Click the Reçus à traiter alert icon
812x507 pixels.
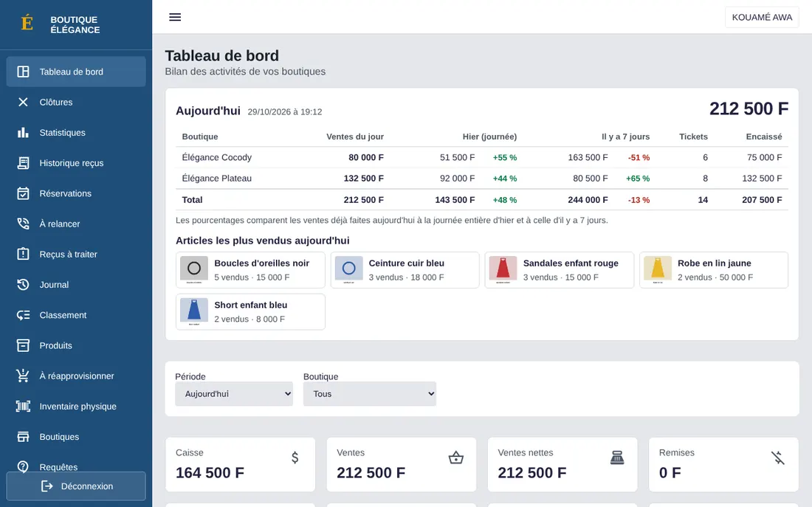pos(23,255)
